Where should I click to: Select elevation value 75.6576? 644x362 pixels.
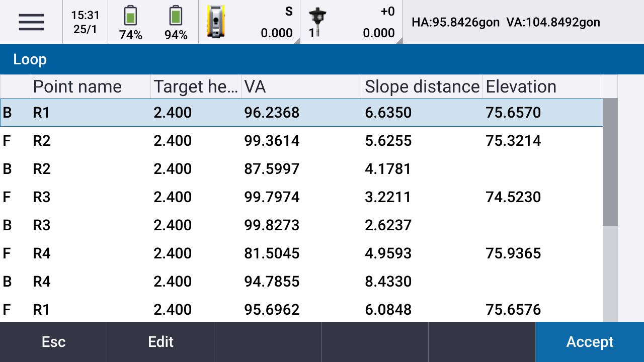[x=513, y=310]
